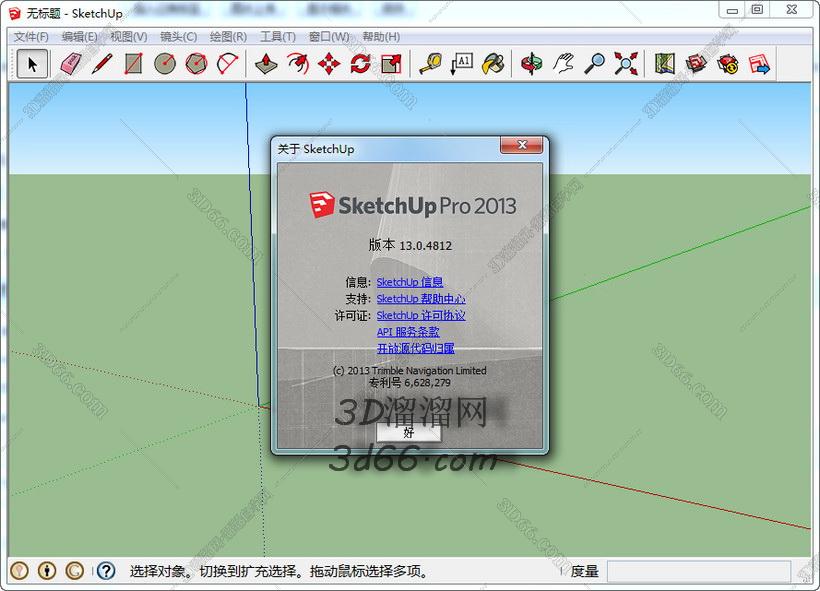The width and height of the screenshot is (820, 591).
Task: Select the Push/Pull tool
Action: tap(266, 64)
